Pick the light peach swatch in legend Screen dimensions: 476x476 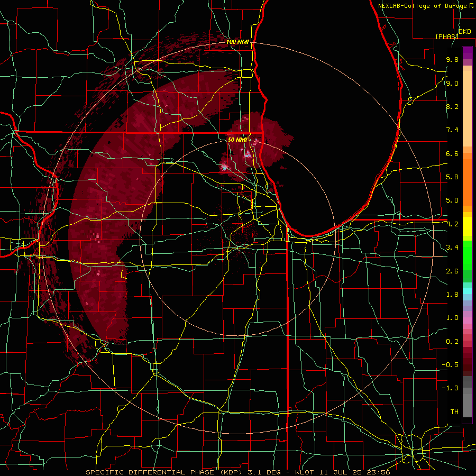click(x=467, y=109)
